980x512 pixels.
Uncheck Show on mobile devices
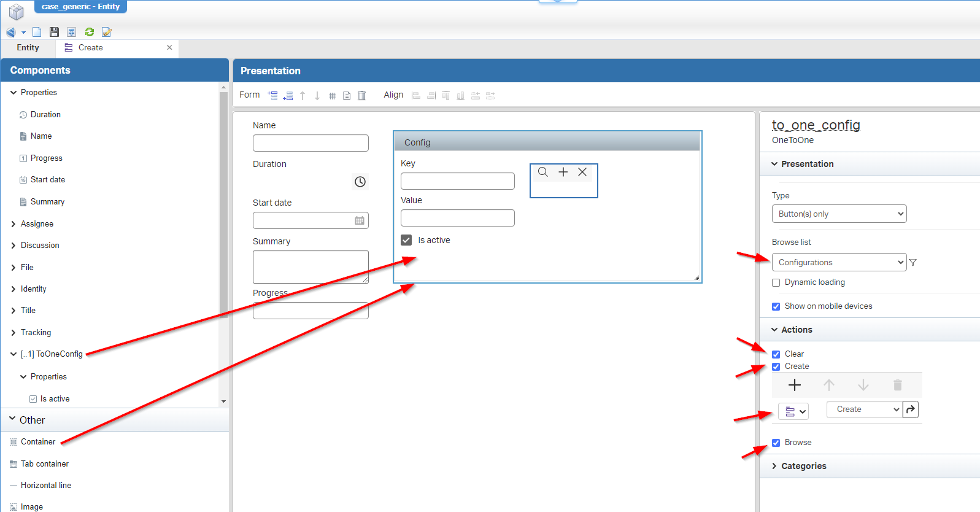coord(776,306)
